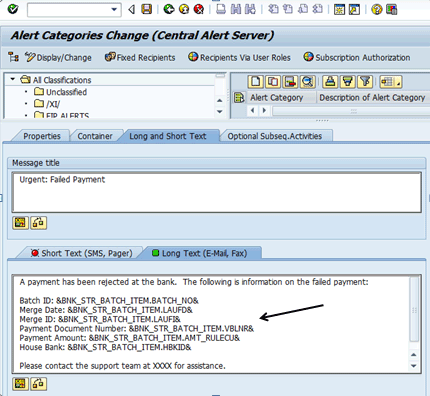Click the Long Text editor icon below text box
430x396 pixels.
(20, 383)
